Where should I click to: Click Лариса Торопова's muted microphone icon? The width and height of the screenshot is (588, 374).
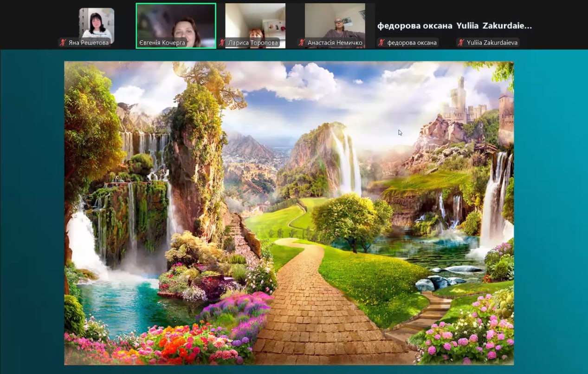pos(222,43)
